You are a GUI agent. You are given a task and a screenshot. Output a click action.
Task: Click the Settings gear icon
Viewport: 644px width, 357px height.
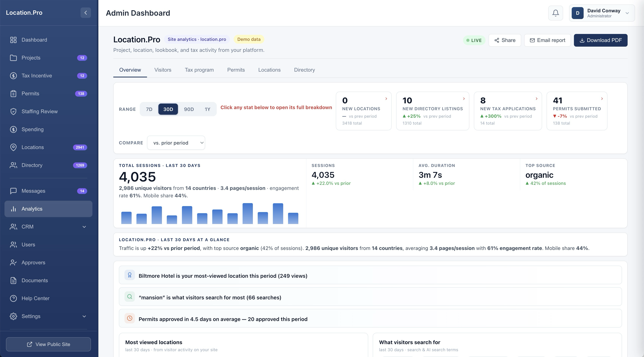tap(13, 316)
